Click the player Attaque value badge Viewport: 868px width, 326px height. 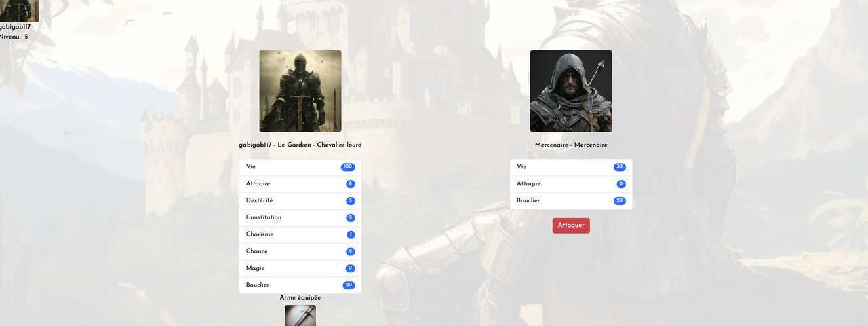coord(351,184)
